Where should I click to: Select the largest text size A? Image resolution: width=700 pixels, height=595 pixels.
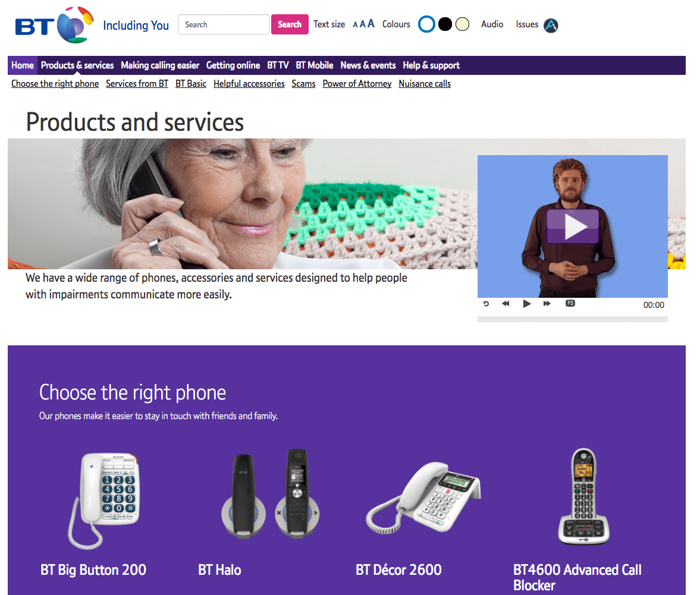[x=371, y=24]
